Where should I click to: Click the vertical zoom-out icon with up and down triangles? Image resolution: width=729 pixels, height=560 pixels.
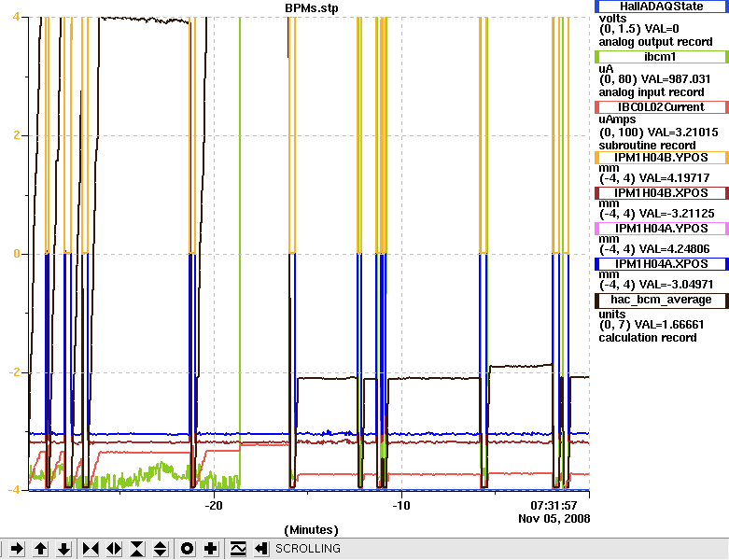pos(161,549)
